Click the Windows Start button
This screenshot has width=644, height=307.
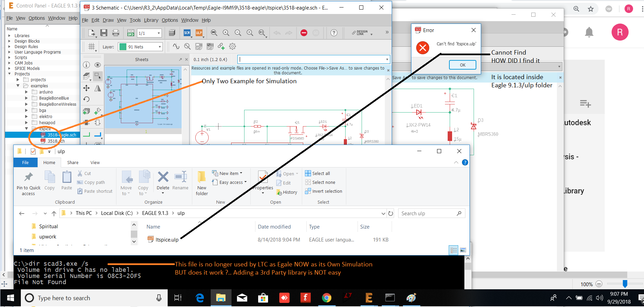(x=10, y=298)
